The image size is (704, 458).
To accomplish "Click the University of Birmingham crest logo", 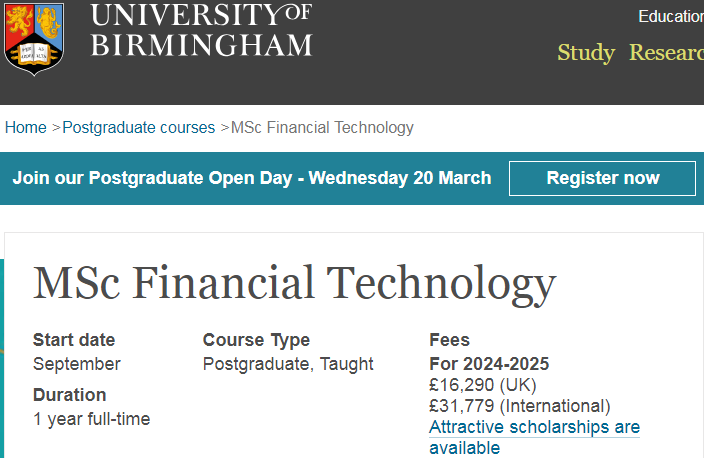I will click(34, 36).
